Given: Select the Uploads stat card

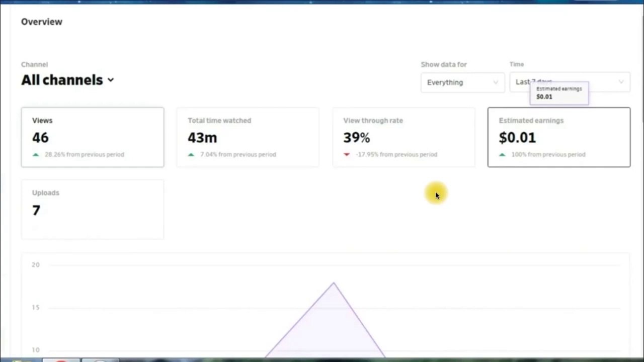Looking at the screenshot, I should pyautogui.click(x=93, y=209).
